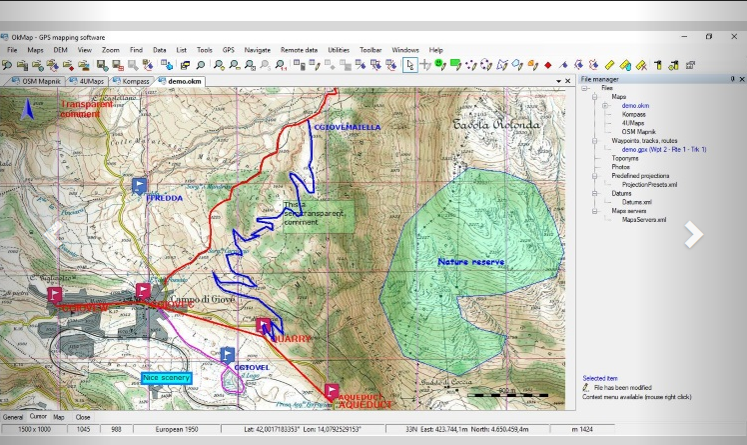Viewport: 747px width, 445px height.
Task: Select demo.gpx file in File manager
Action: click(664, 150)
